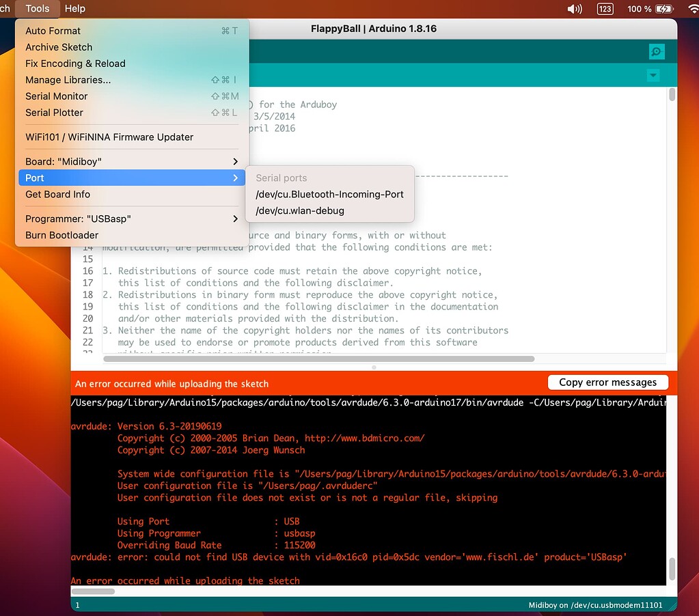This screenshot has width=699, height=616.
Task: Launch Serial Plotter
Action: (131, 113)
